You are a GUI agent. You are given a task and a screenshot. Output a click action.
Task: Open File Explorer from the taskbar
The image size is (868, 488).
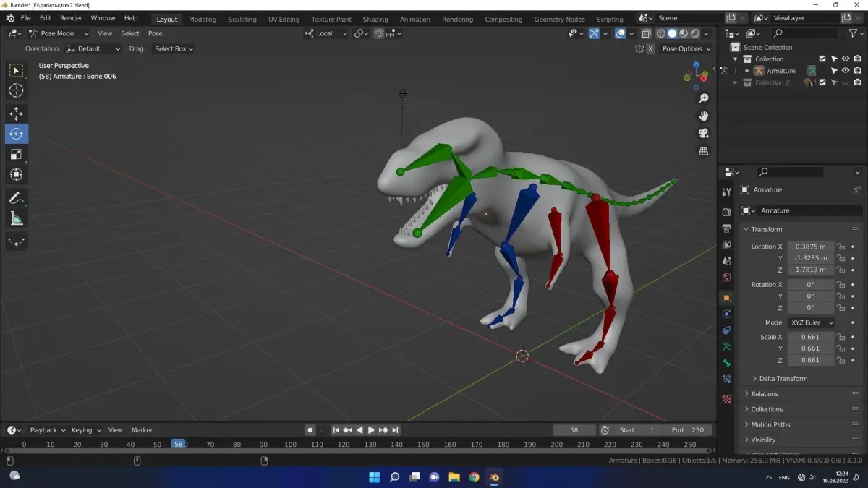click(x=454, y=477)
